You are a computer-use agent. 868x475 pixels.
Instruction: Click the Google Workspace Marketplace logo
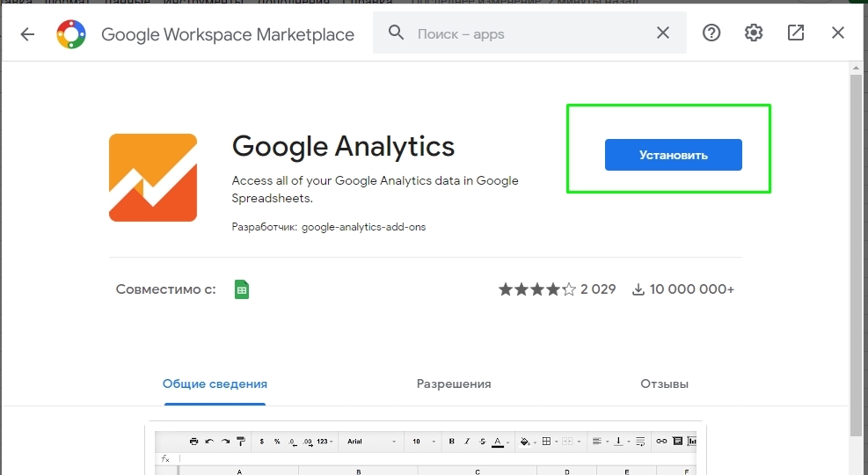pyautogui.click(x=71, y=34)
